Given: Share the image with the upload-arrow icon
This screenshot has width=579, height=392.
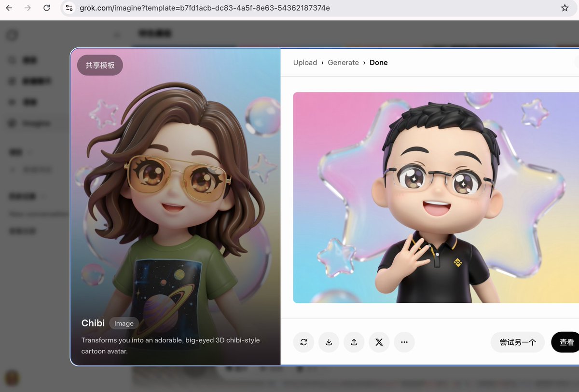Looking at the screenshot, I should click(354, 342).
